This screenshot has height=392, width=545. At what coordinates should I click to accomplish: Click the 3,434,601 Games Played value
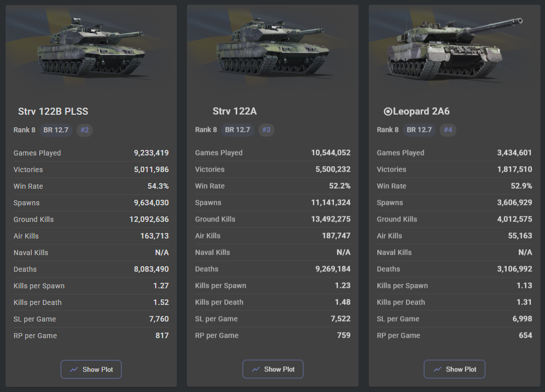(x=514, y=152)
